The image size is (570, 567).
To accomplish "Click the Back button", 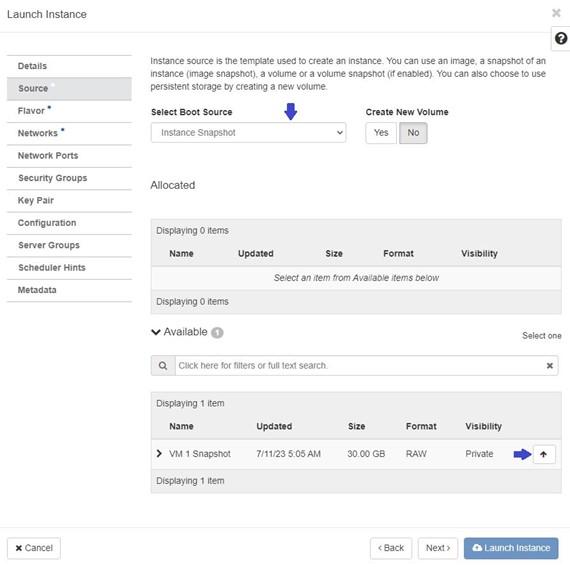I will (x=391, y=548).
